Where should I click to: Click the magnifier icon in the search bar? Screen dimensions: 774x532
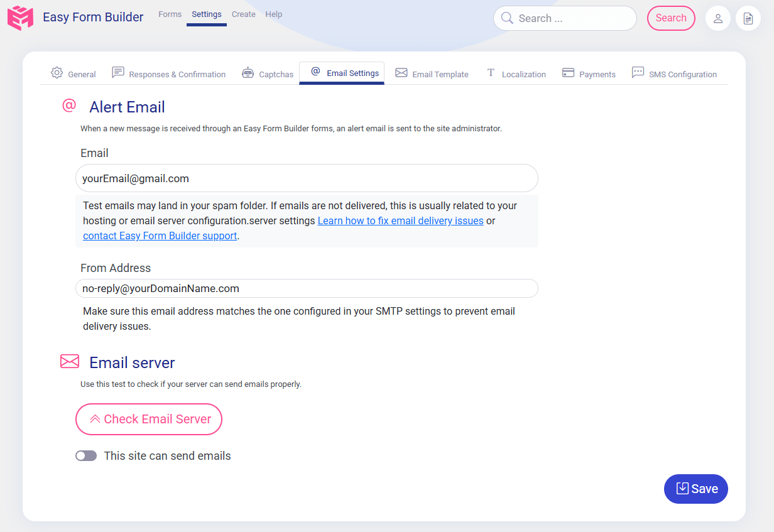coord(507,18)
